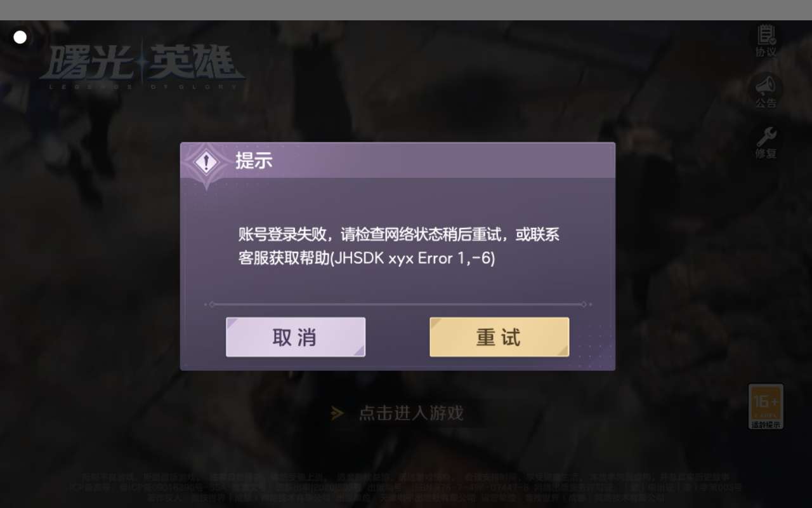Retry login with the 重试 button
Viewport: 812px width, 508px height.
(499, 337)
